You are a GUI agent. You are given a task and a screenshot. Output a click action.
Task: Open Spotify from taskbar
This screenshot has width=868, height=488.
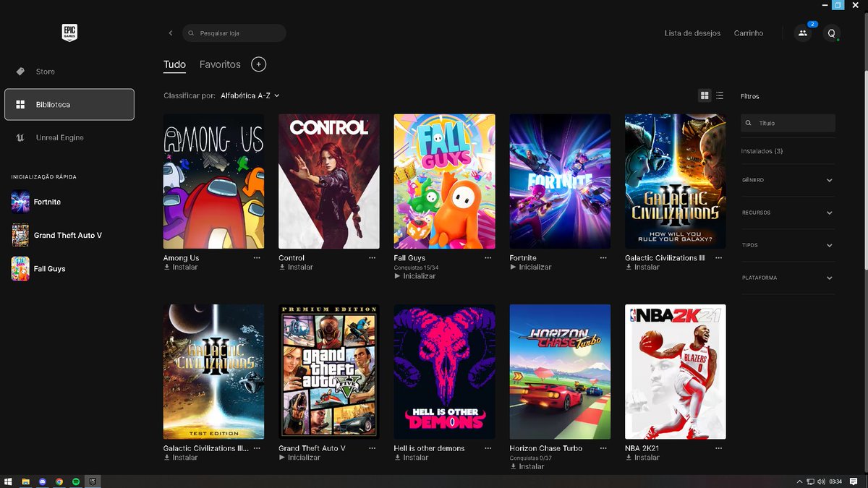pos(76,481)
